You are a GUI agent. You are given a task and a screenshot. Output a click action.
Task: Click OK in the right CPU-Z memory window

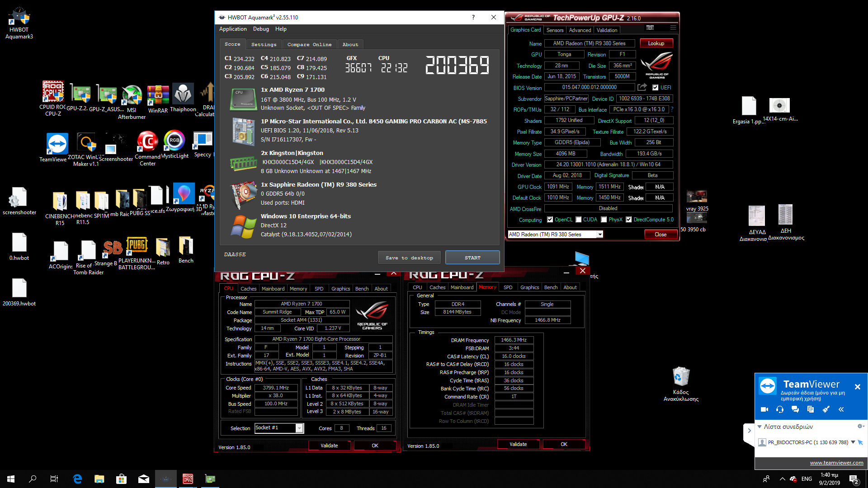[x=564, y=444]
